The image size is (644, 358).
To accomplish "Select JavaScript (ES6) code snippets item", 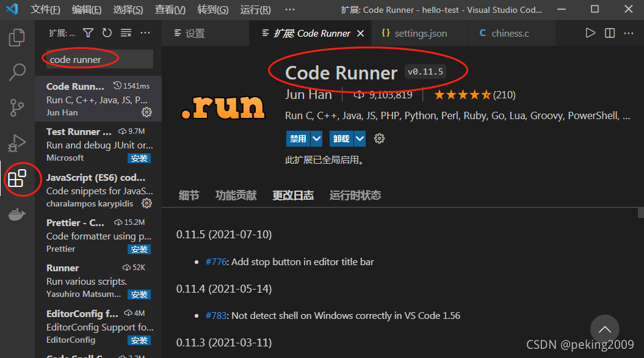I will point(98,190).
